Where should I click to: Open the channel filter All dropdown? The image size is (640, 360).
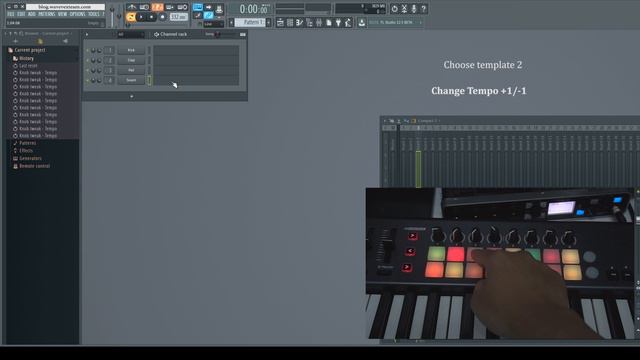[x=131, y=34]
